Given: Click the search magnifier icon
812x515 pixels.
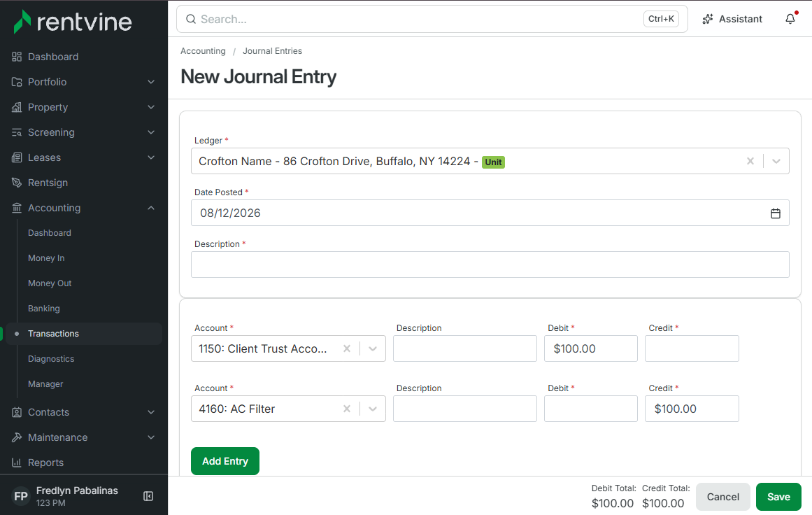Looking at the screenshot, I should pyautogui.click(x=191, y=19).
